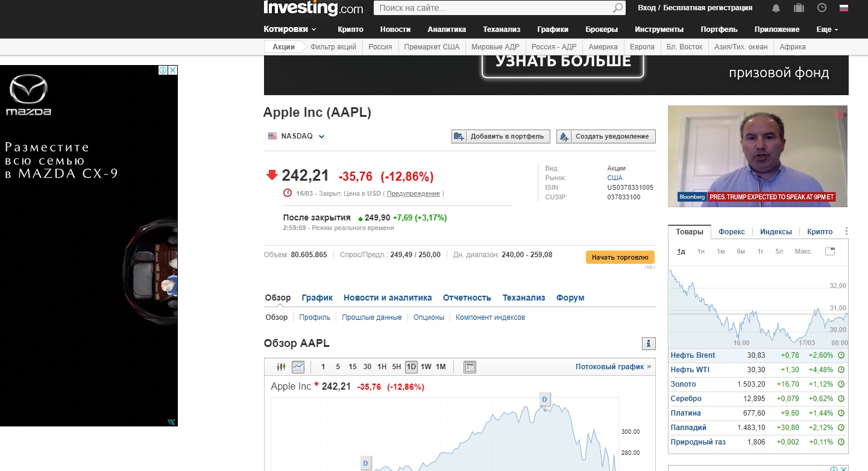868x471 pixels.
Task: Open the Форекс tab in sidebar widget
Action: pos(731,232)
